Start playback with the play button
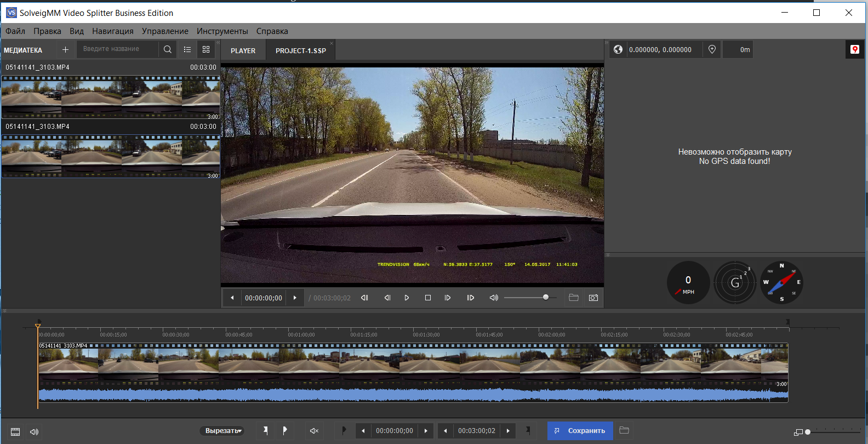The height and width of the screenshot is (444, 868). click(x=407, y=298)
